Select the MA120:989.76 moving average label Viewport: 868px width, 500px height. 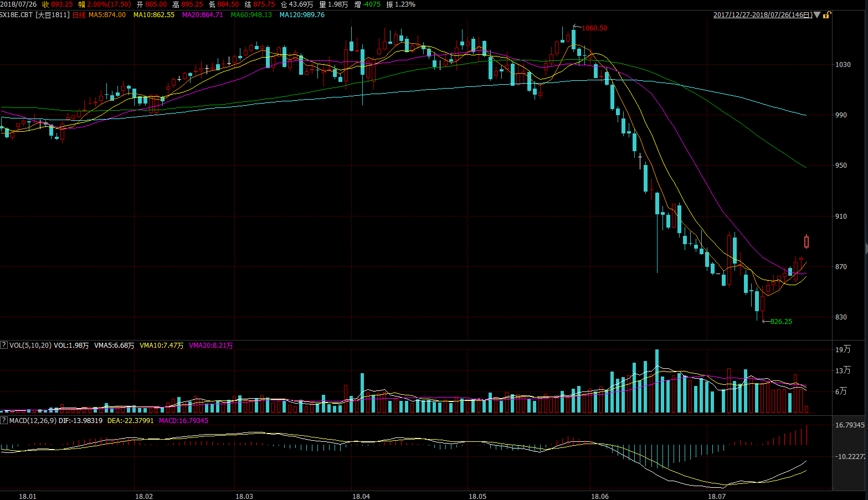click(302, 15)
